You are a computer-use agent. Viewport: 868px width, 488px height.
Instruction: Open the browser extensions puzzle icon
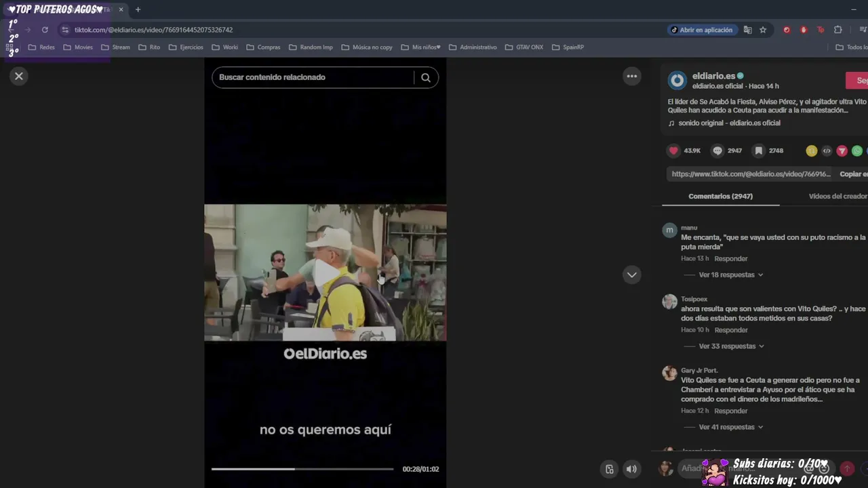tap(838, 30)
